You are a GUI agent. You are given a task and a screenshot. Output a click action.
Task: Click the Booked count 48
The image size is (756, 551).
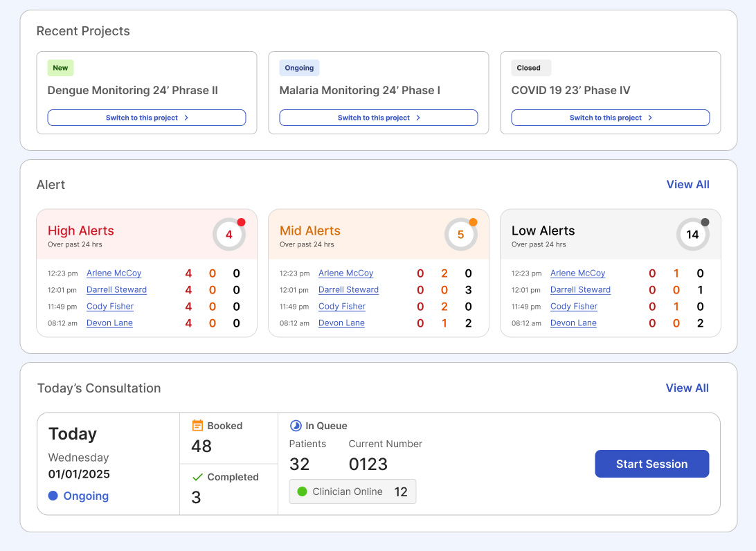click(201, 446)
